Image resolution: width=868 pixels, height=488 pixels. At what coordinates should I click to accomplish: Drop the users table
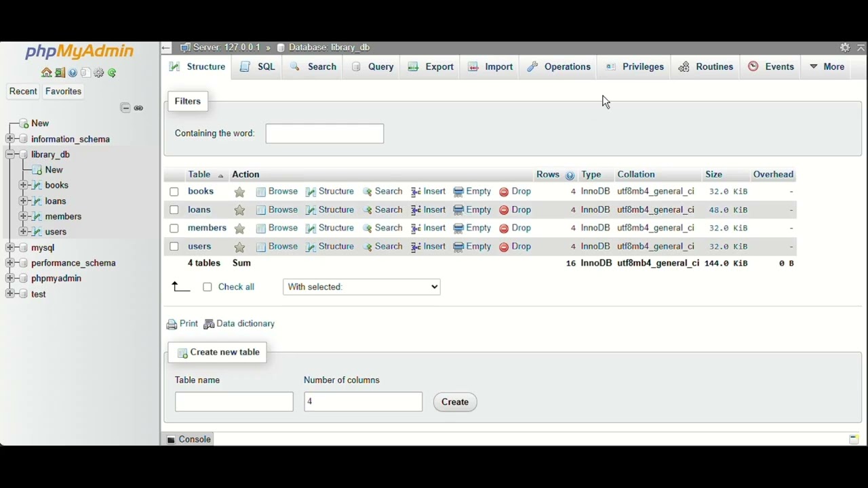coord(515,247)
